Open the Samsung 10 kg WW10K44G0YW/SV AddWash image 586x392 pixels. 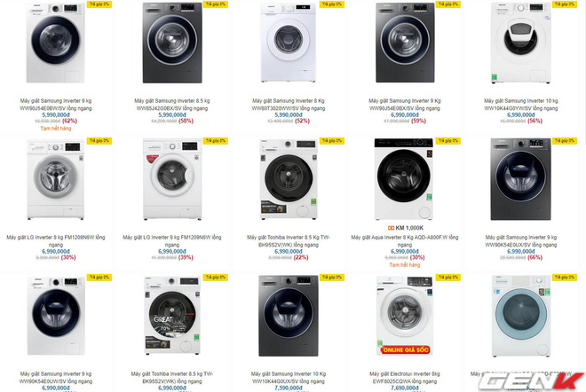click(x=520, y=43)
